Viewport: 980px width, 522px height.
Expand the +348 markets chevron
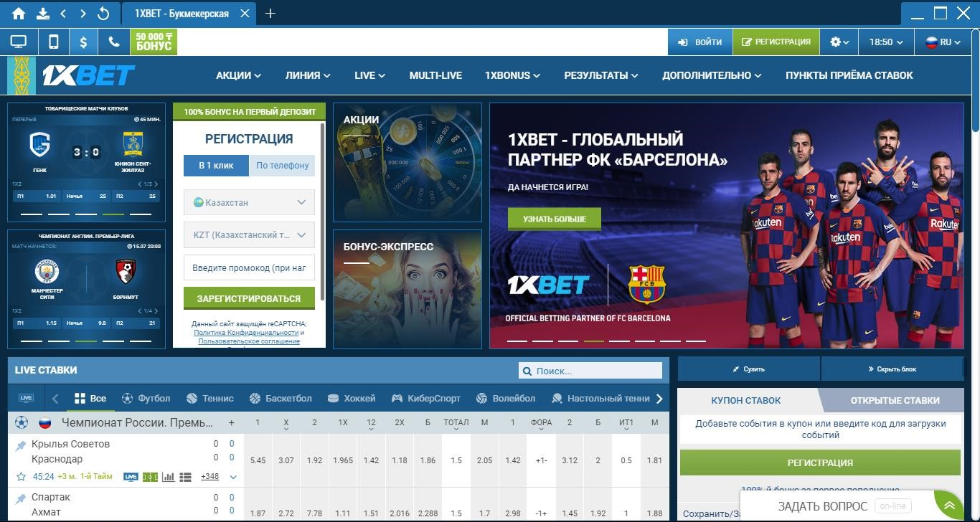pyautogui.click(x=233, y=477)
